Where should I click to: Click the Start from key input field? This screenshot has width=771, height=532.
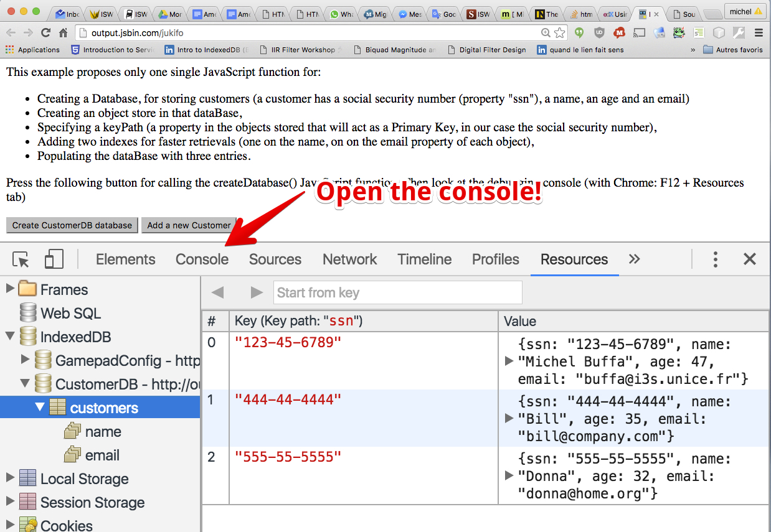click(x=397, y=292)
